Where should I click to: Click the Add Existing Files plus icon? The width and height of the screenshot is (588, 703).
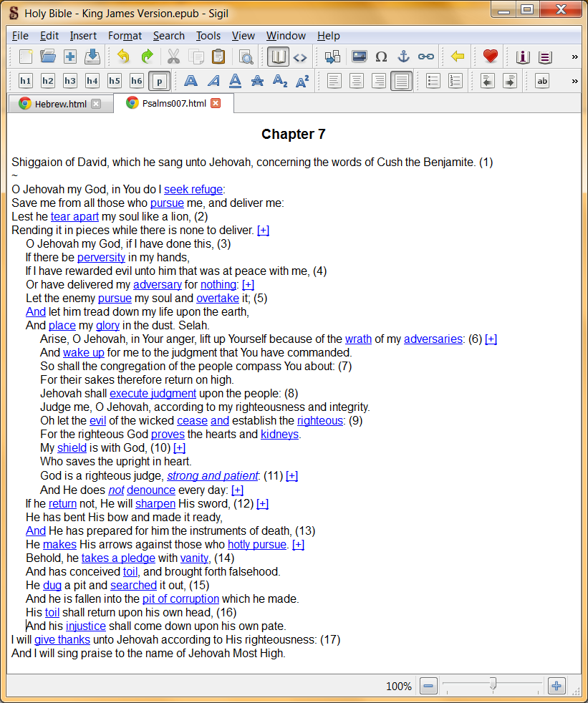coord(70,57)
